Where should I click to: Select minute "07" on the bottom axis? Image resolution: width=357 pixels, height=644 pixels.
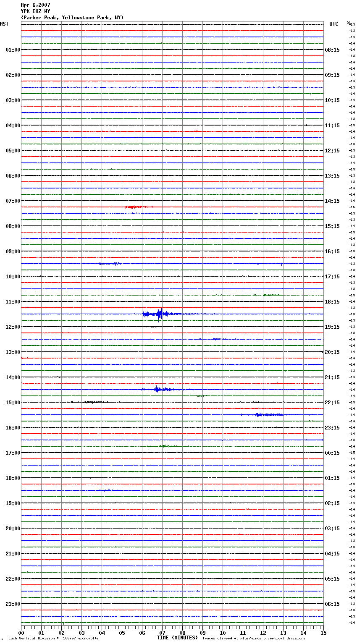point(162,633)
